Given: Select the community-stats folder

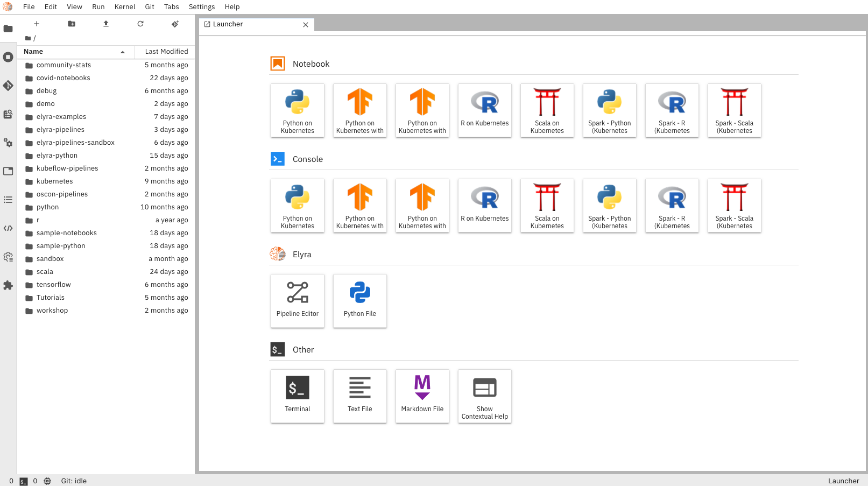Looking at the screenshot, I should coord(106,65).
